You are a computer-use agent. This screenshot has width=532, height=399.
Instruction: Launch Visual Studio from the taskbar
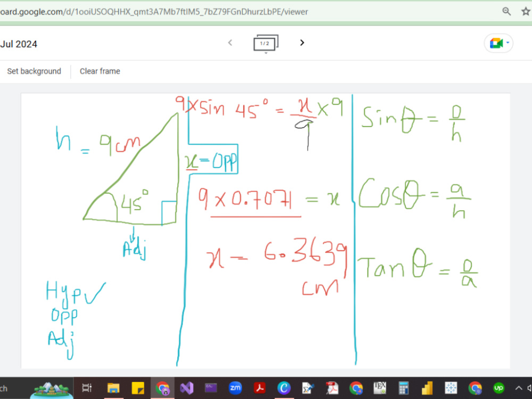[x=187, y=388]
